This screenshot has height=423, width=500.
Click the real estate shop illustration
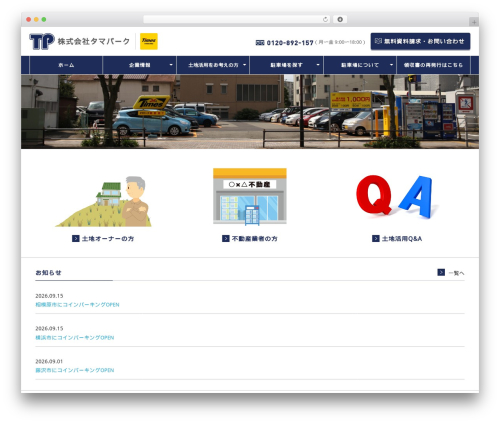click(250, 196)
